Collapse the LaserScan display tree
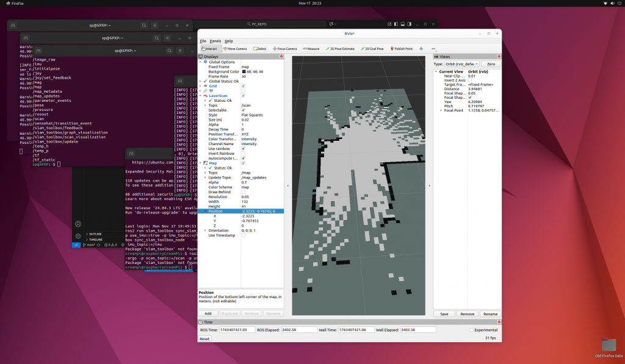Viewport: 625px width, 364px height. pos(200,96)
